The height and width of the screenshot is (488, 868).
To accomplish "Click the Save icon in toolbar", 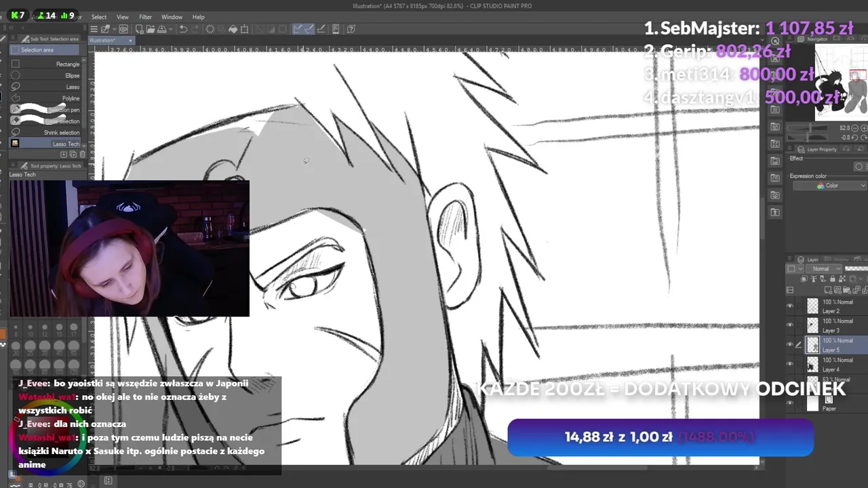I will tap(161, 29).
